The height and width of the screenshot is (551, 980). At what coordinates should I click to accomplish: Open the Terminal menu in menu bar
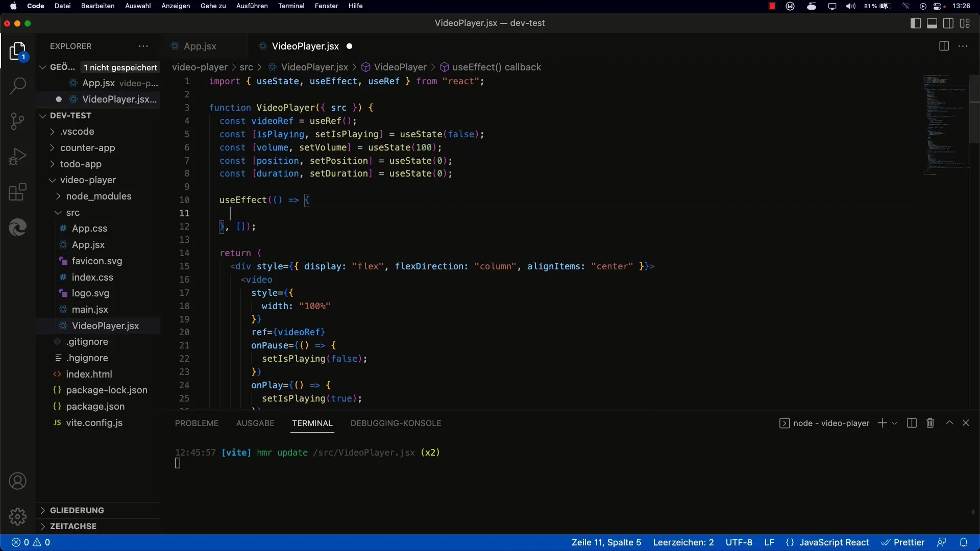click(x=291, y=6)
